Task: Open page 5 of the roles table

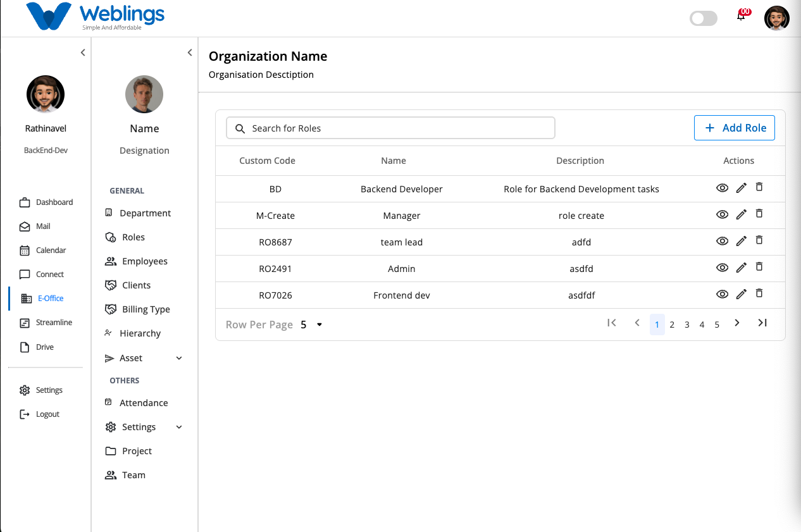Action: (717, 325)
